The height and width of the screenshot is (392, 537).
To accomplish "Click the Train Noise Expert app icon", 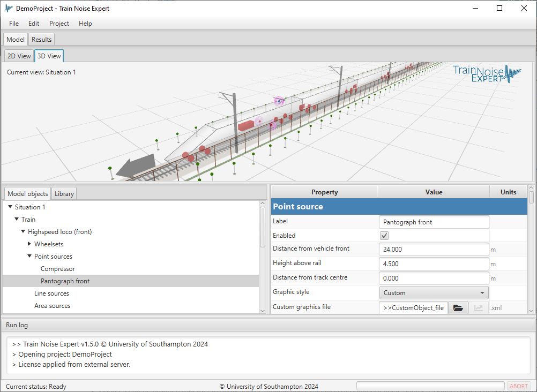I will pyautogui.click(x=9, y=8).
